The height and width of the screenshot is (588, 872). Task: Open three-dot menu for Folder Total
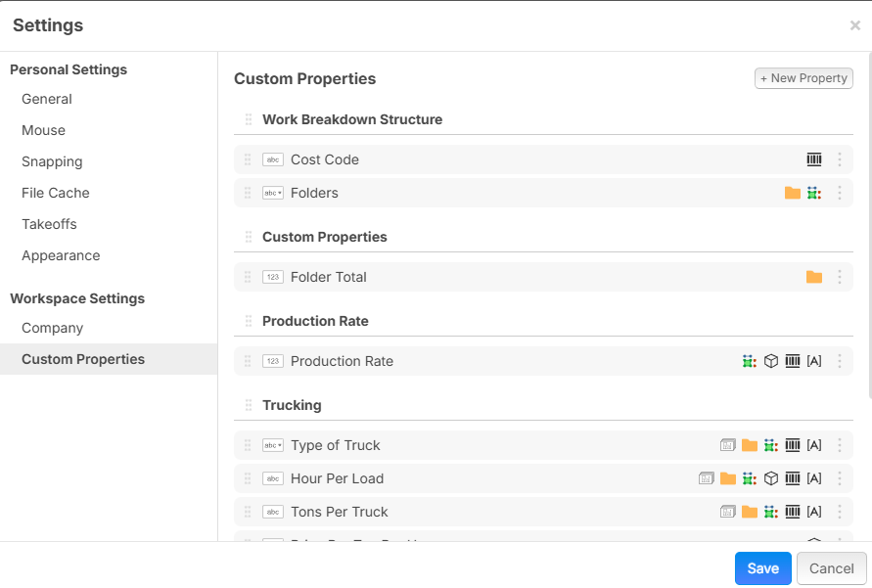pos(839,277)
